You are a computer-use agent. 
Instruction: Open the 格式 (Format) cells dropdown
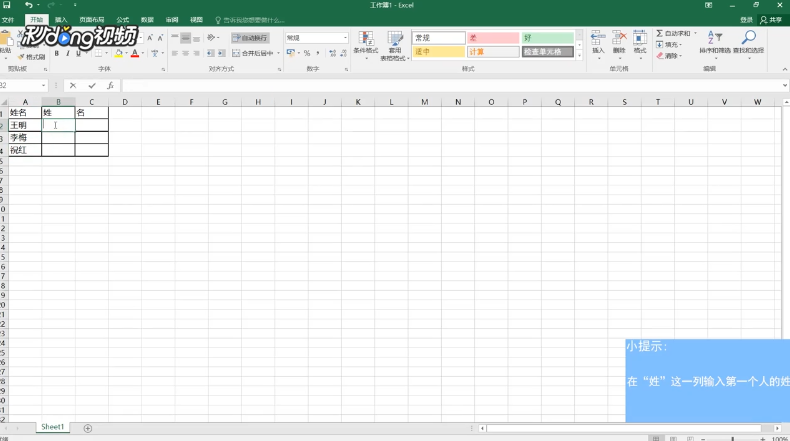click(x=640, y=44)
